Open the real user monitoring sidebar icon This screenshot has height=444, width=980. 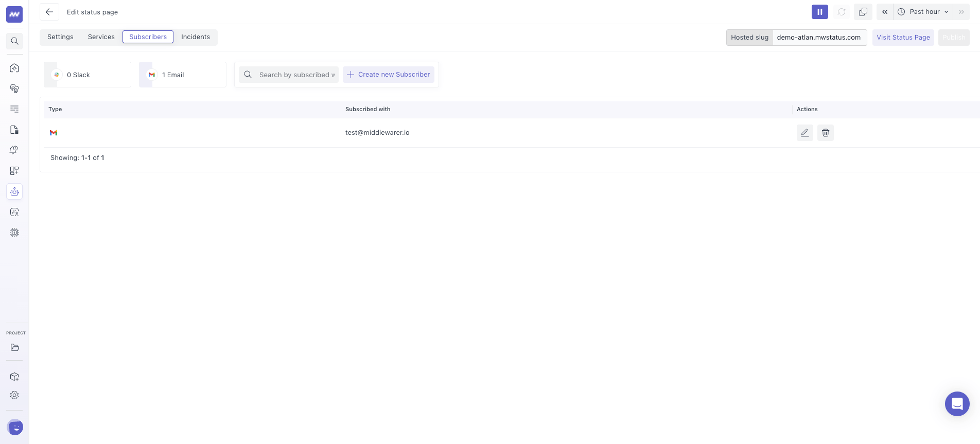click(14, 212)
